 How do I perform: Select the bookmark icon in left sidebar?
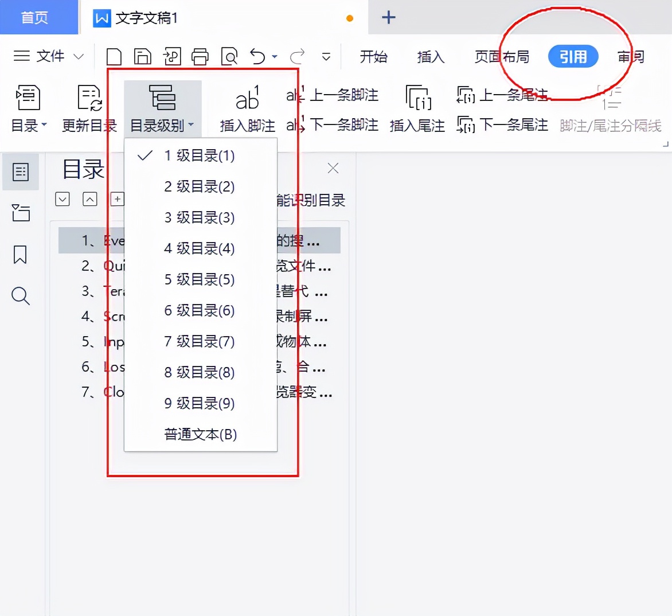[x=21, y=255]
